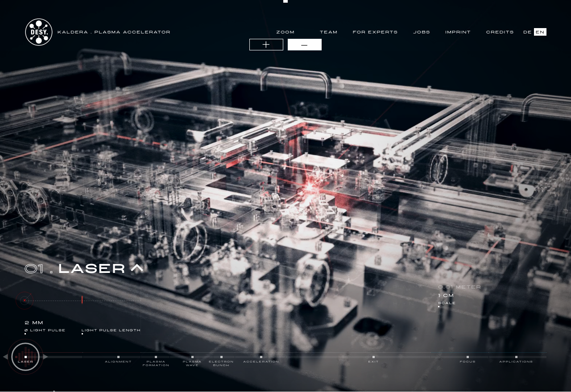Go to previous step with left arrow

(5, 357)
